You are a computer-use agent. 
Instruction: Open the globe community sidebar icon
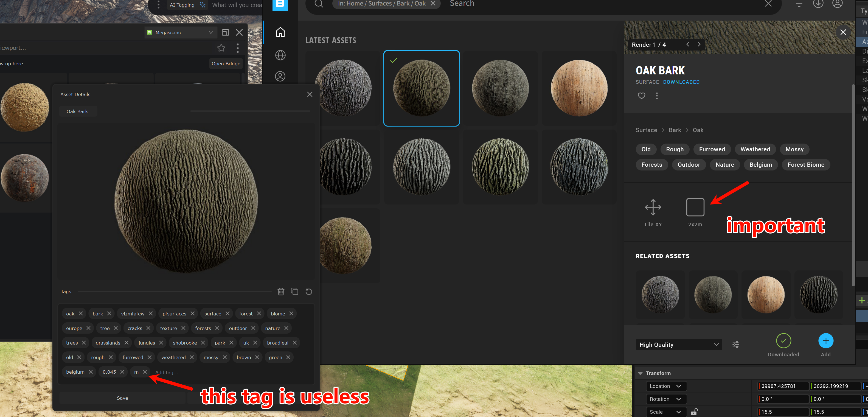pyautogui.click(x=280, y=55)
